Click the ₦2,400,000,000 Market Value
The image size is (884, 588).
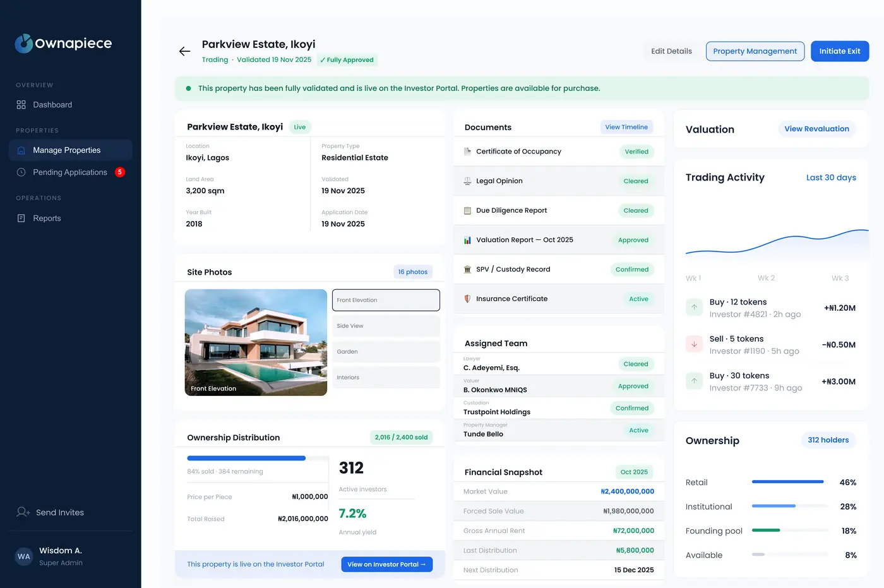click(x=627, y=491)
